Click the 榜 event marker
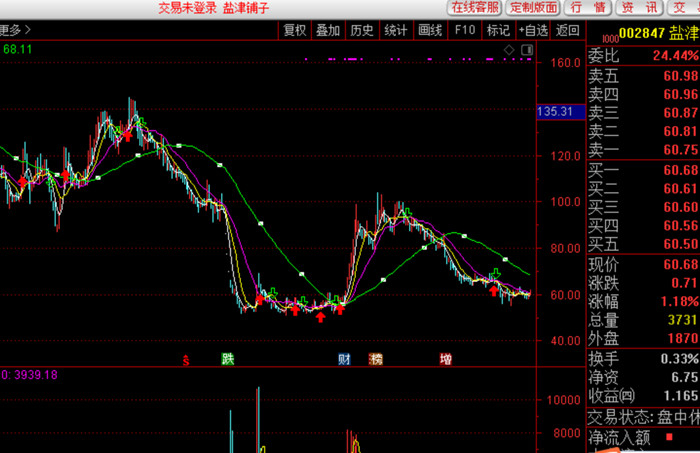The height and width of the screenshot is (453, 700). click(375, 359)
